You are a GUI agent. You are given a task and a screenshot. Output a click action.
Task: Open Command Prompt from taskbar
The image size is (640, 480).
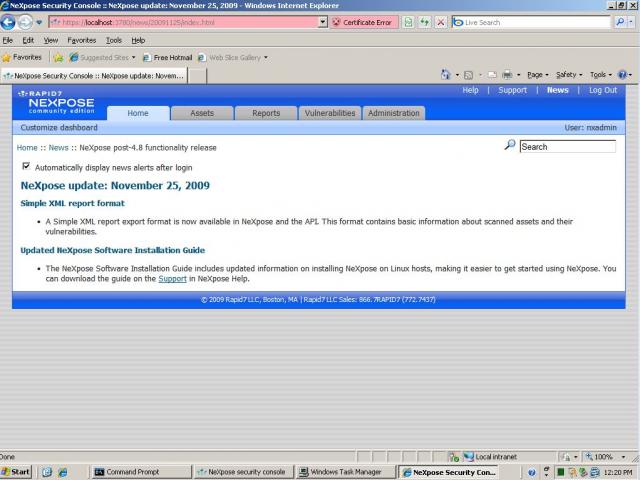(141, 472)
